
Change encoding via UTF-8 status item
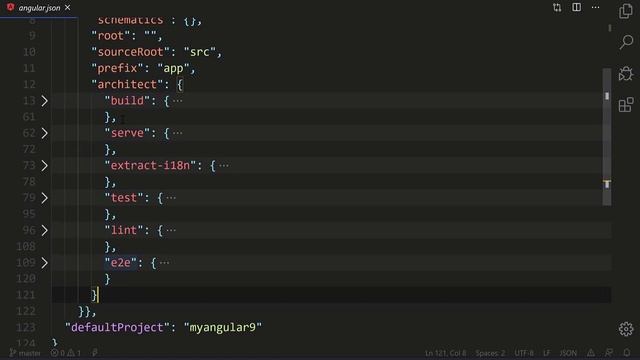click(x=524, y=353)
